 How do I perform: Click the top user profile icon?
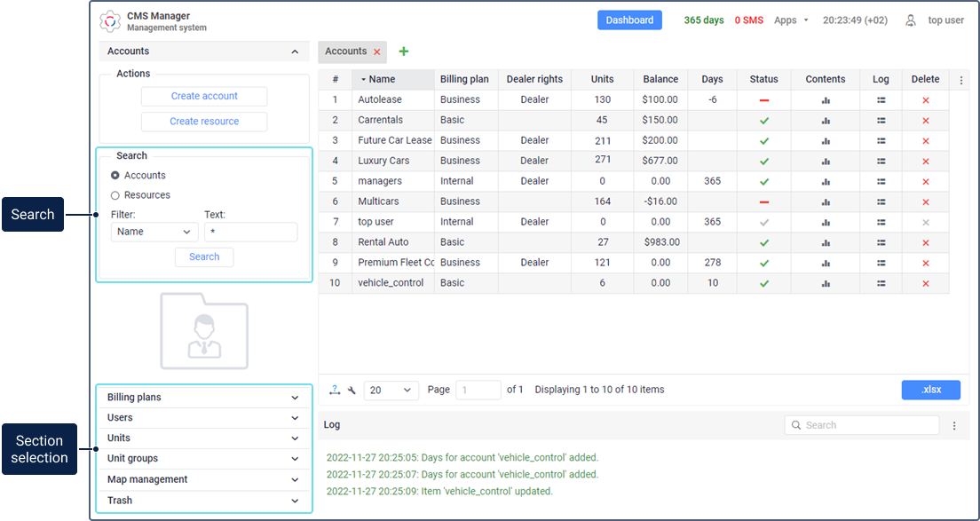(910, 20)
